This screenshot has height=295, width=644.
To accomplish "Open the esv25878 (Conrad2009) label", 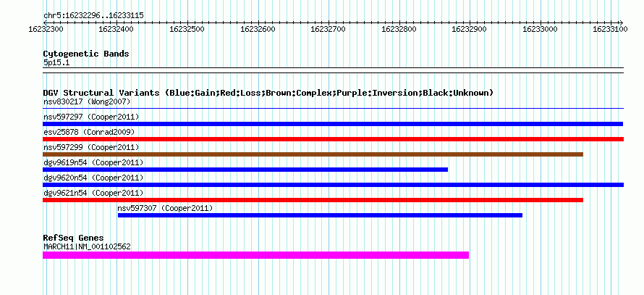I will click(x=89, y=132).
